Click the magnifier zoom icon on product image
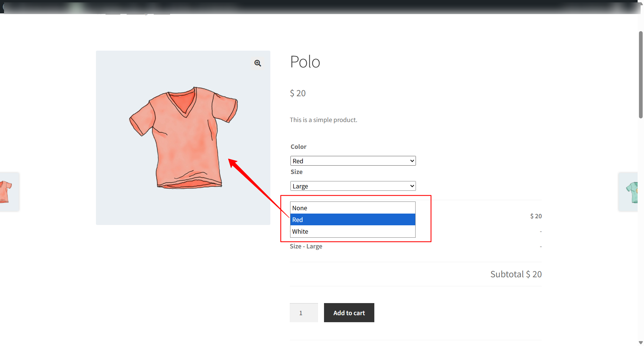This screenshot has height=346, width=644. (x=258, y=63)
